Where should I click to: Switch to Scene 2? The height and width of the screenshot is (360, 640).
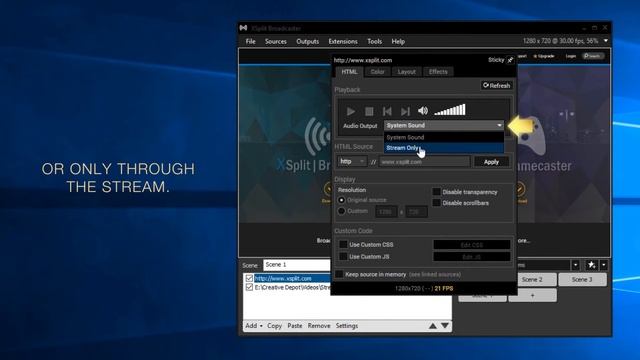(x=532, y=280)
